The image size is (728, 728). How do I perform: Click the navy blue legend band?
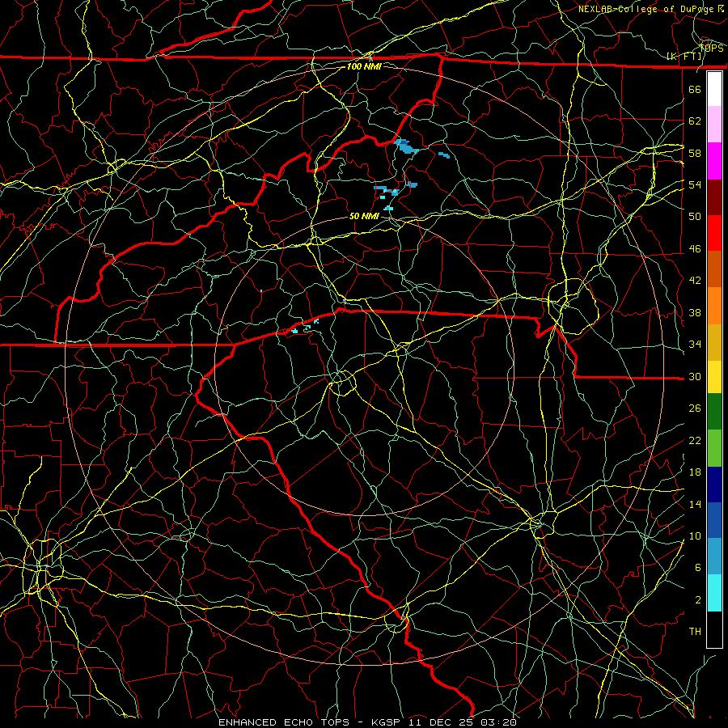(x=714, y=485)
